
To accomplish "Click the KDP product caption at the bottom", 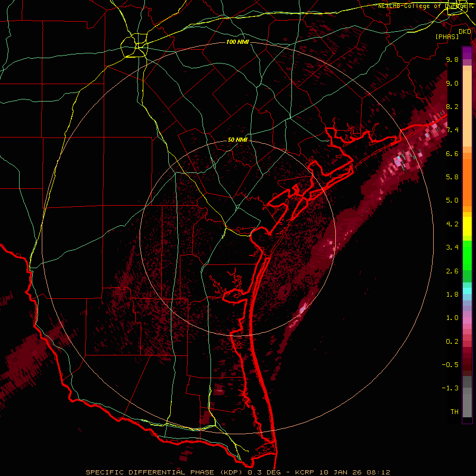I will point(238,472).
